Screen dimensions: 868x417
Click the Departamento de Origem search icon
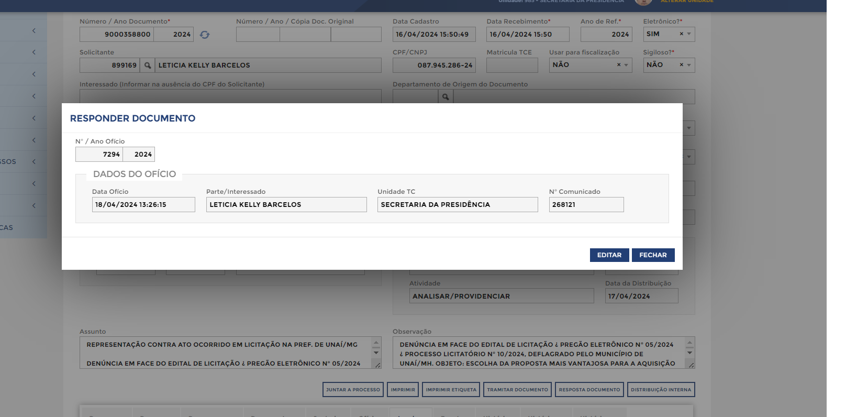click(x=446, y=97)
